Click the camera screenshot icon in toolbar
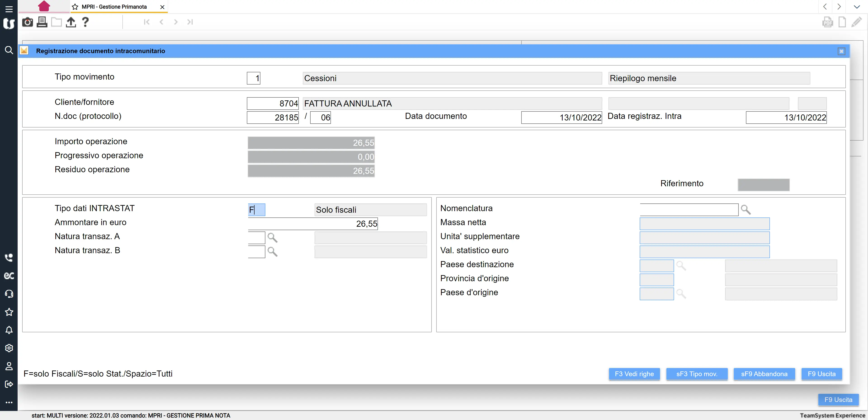 click(x=27, y=22)
